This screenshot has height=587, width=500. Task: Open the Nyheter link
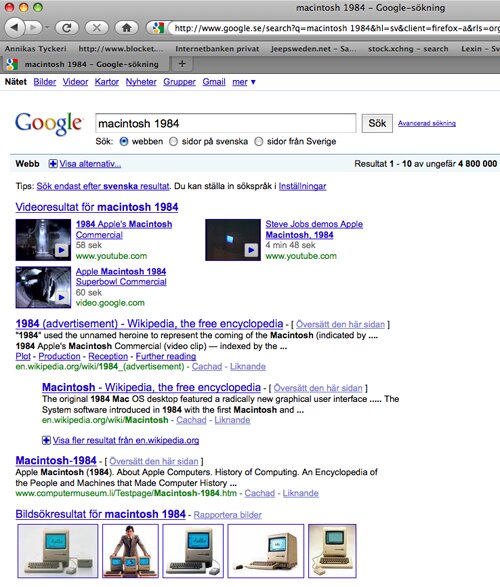(x=141, y=82)
